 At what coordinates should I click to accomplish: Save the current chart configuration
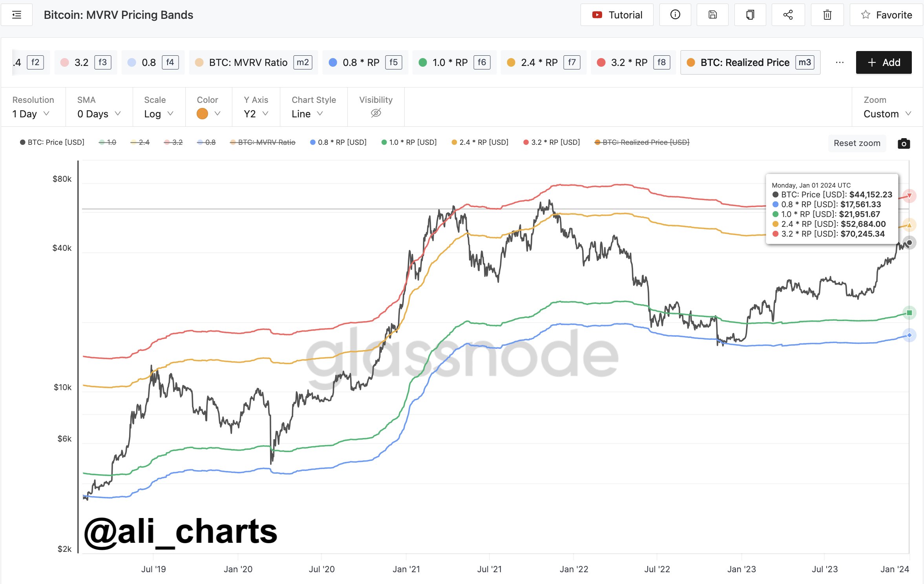[x=713, y=15]
